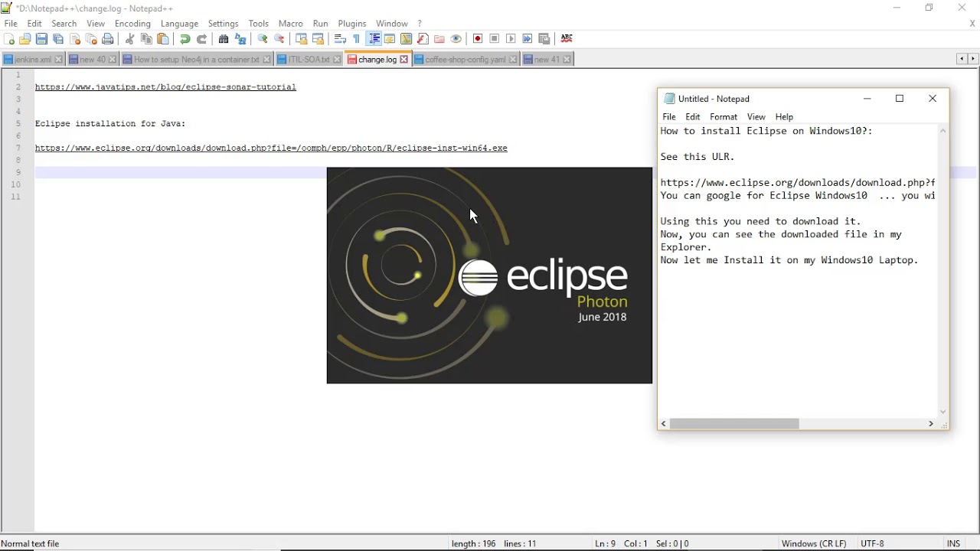The image size is (980, 551).
Task: Open the javatips eclipse-sonar-tutorial link
Action: point(165,87)
